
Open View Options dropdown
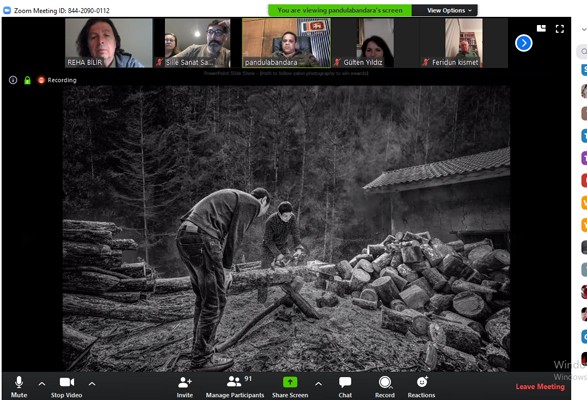pyautogui.click(x=445, y=10)
